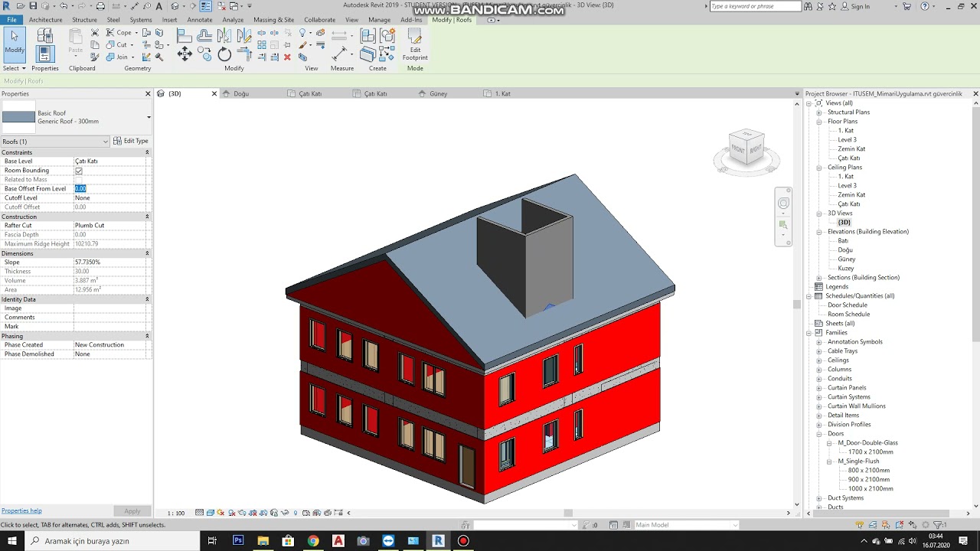Collapse the Elevations (Building Elevation) node
Viewport: 980px width, 551px height.
[818, 232]
